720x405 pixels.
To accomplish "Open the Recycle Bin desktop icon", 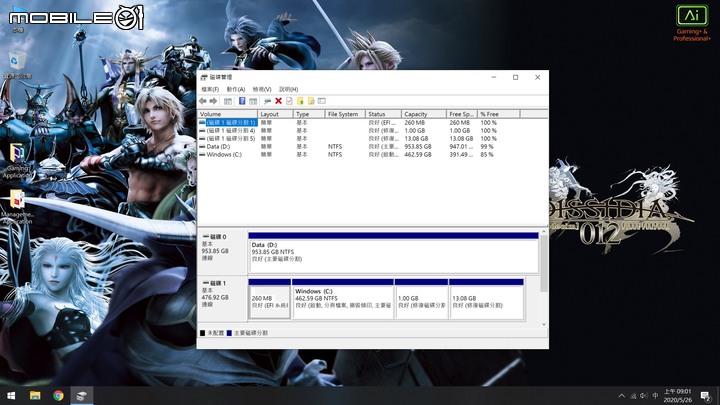I will coord(17,65).
